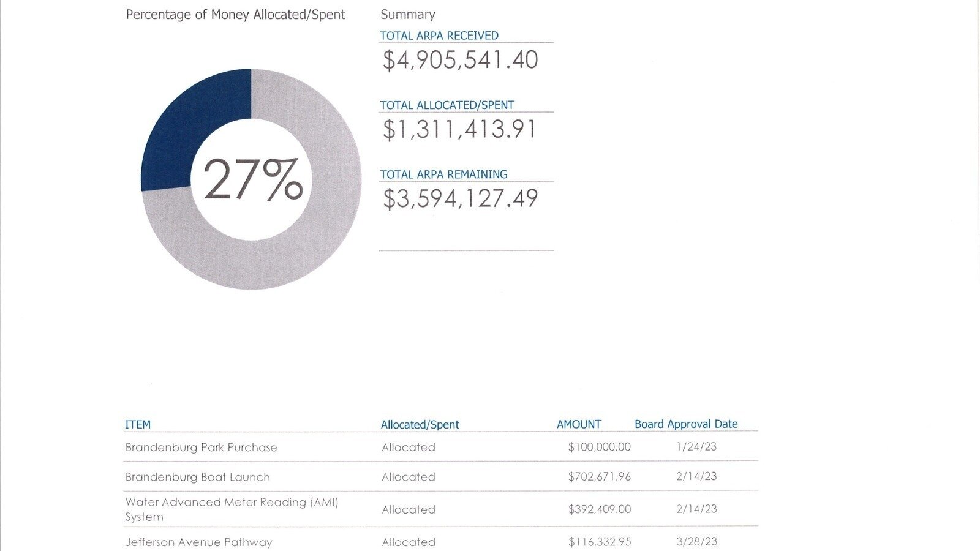Select the TOTAL ARPA RECEIVED label
980x551 pixels.
click(x=439, y=36)
